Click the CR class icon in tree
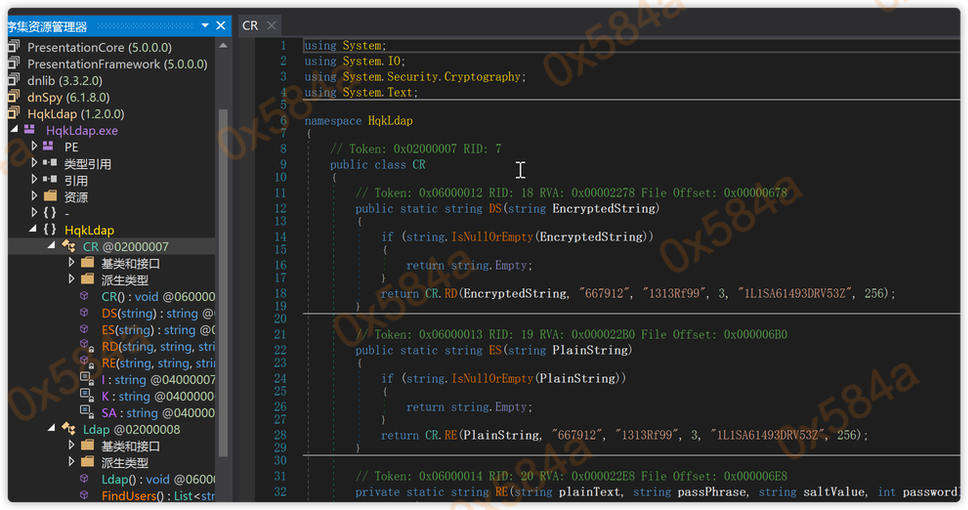This screenshot has width=968, height=510. (x=69, y=247)
